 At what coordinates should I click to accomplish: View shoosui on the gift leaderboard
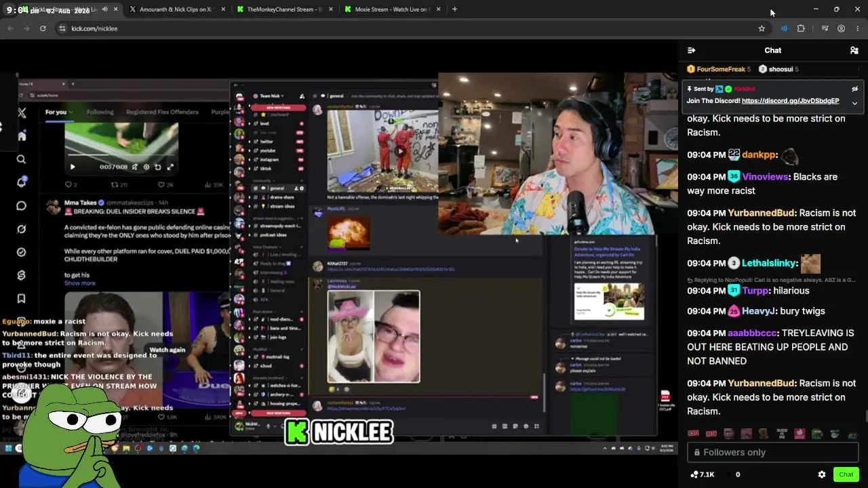click(778, 69)
